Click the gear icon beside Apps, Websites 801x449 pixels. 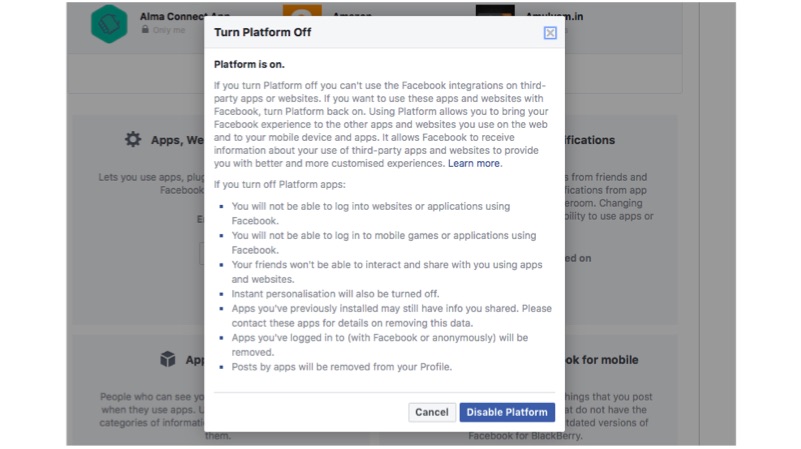pyautogui.click(x=133, y=140)
